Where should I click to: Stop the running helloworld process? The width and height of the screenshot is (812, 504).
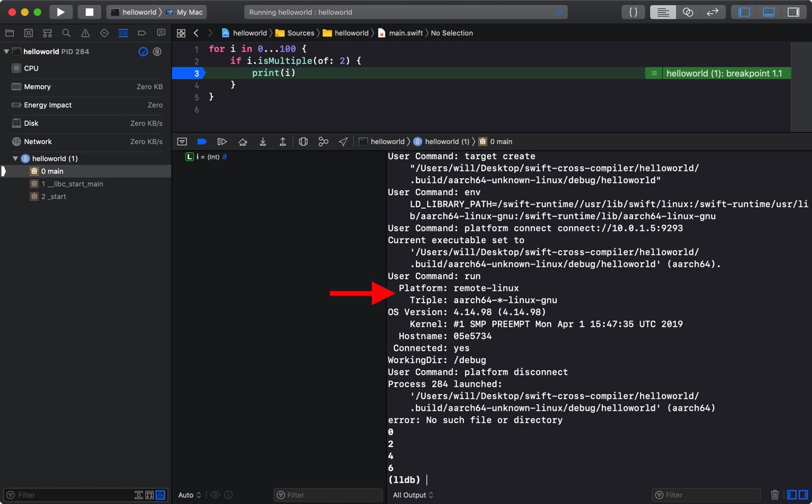click(x=89, y=12)
